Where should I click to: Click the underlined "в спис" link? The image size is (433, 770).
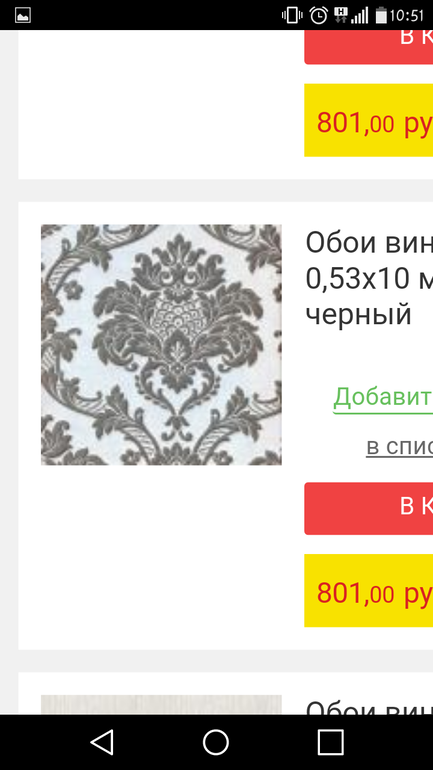click(400, 446)
